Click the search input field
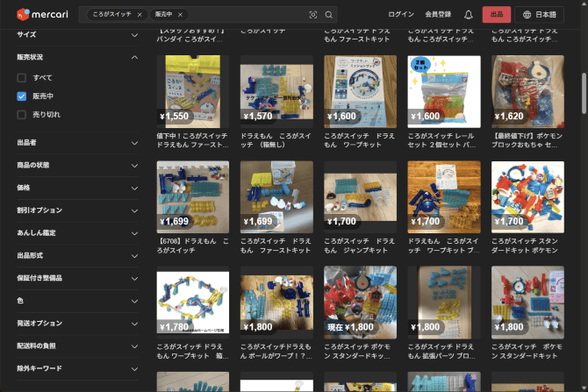 click(x=247, y=15)
